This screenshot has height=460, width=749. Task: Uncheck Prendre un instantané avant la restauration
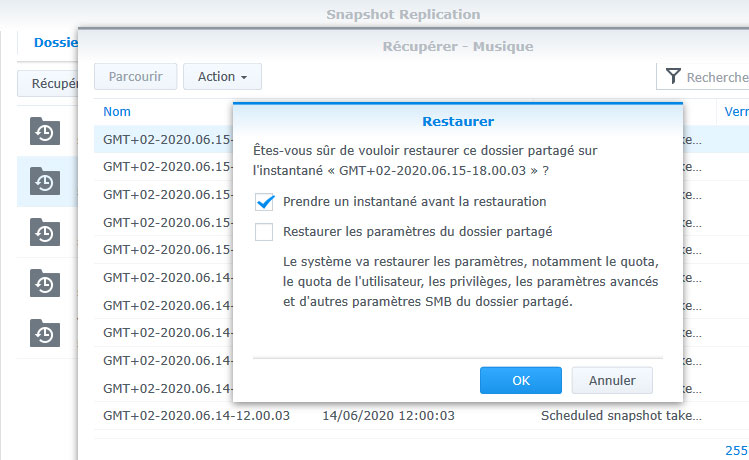coord(264,202)
